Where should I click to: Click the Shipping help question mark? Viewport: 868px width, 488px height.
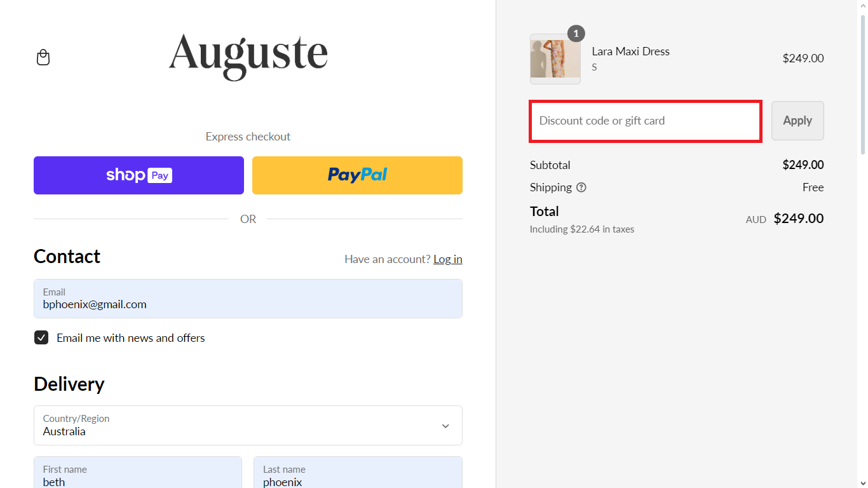(582, 187)
